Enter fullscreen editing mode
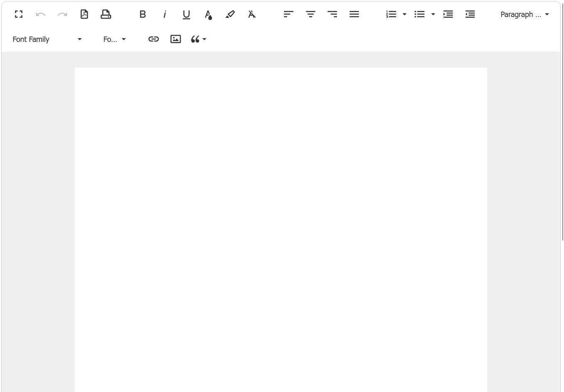Screen dimensions: 564x392 click(x=18, y=14)
